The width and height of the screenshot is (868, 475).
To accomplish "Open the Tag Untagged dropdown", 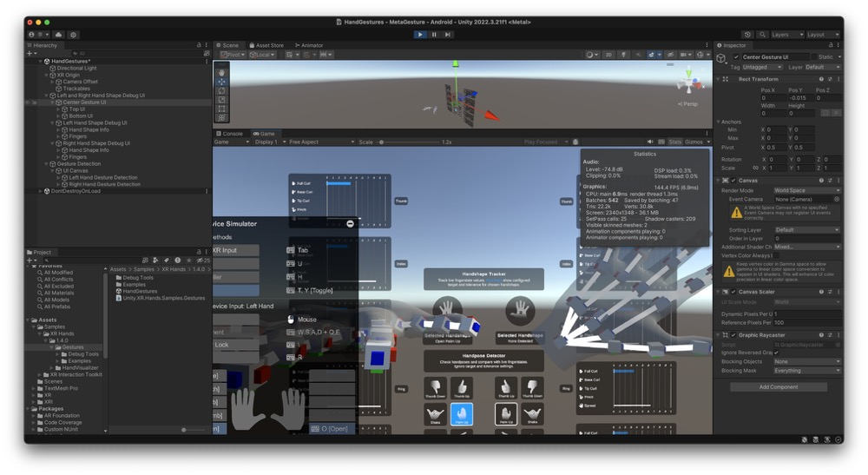I will coord(762,67).
